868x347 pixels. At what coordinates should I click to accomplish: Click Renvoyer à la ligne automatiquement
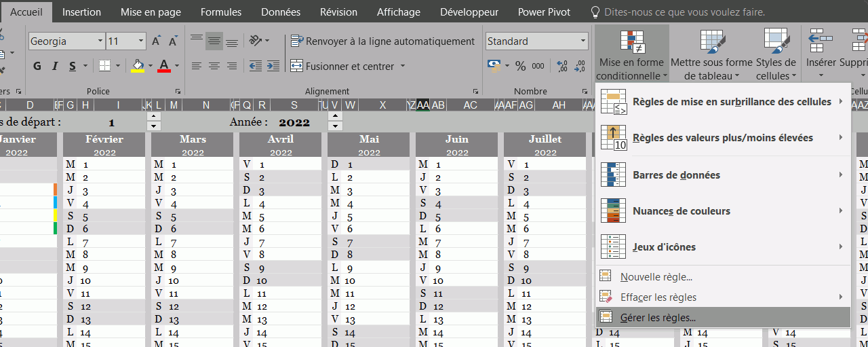(x=383, y=41)
